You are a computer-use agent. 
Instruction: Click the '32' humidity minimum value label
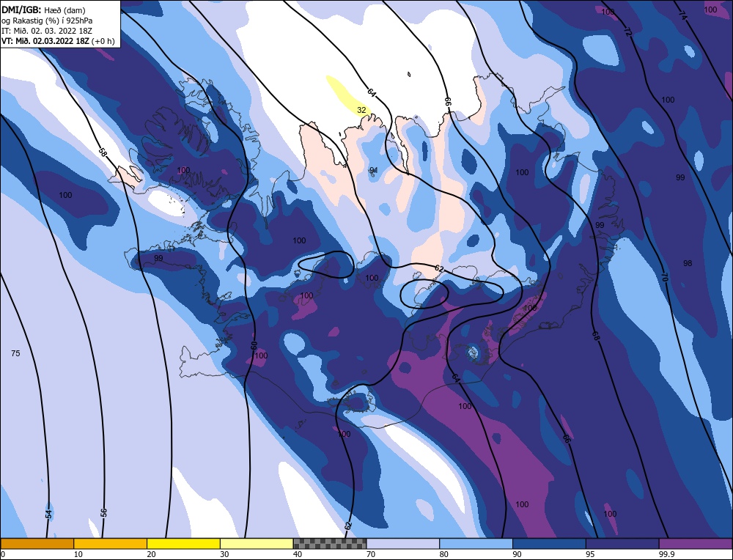[361, 111]
